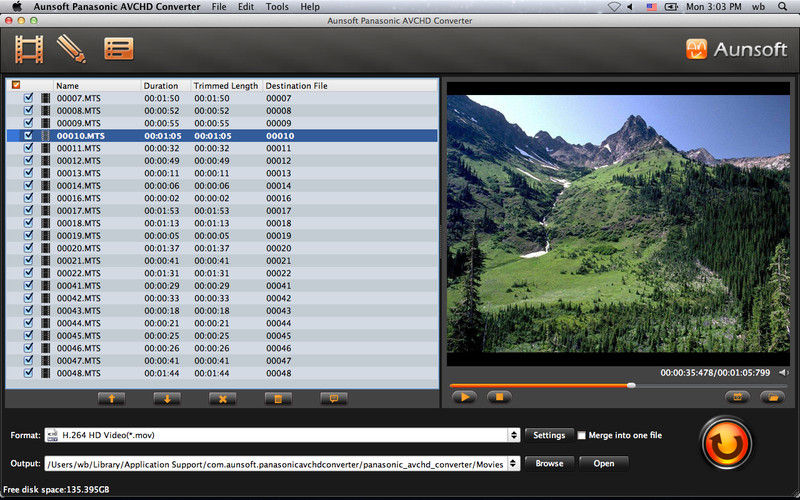Open the File menu
Screen dimensions: 800x500
(219, 7)
